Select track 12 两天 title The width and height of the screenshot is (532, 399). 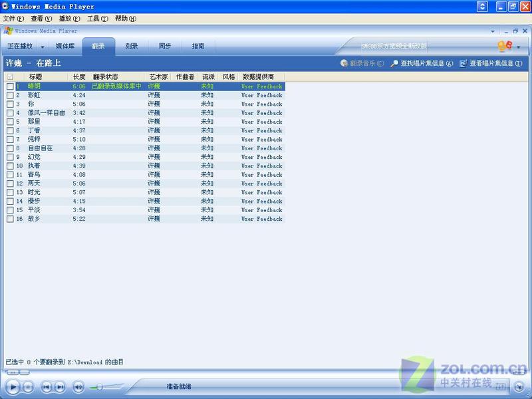click(x=34, y=184)
